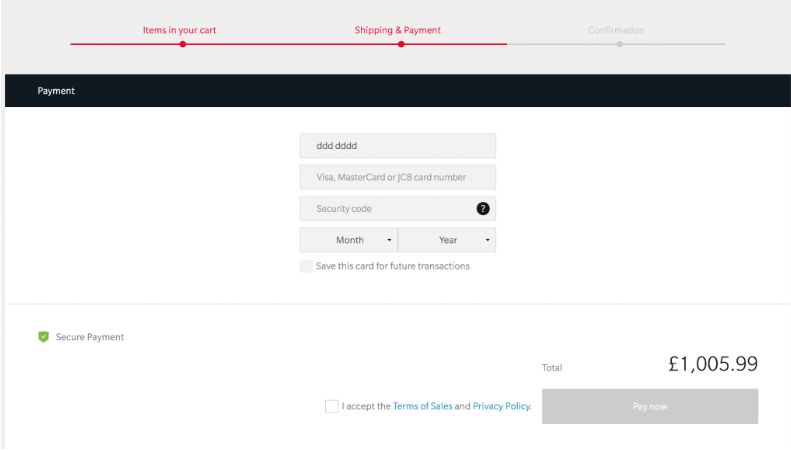Tick the Save this card for future transactions checkbox
791x450 pixels.
pos(306,266)
